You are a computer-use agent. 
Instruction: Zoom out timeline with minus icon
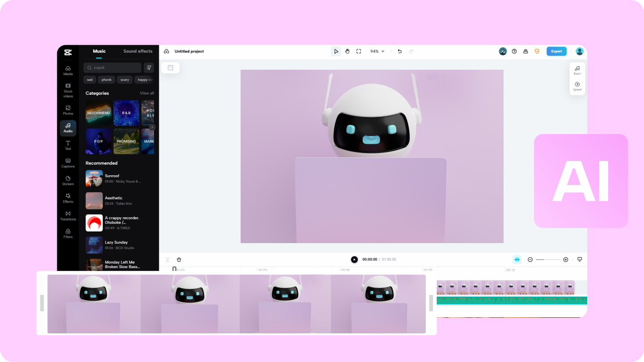point(530,260)
